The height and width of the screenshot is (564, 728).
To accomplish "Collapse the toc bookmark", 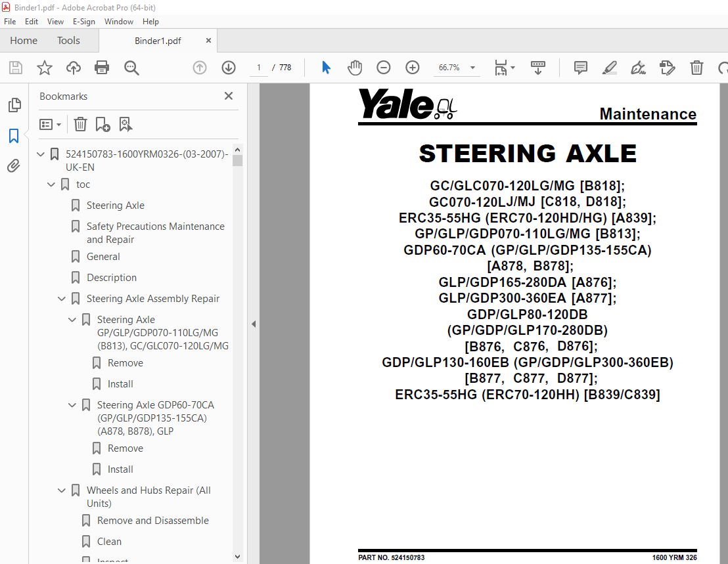I will tap(51, 184).
